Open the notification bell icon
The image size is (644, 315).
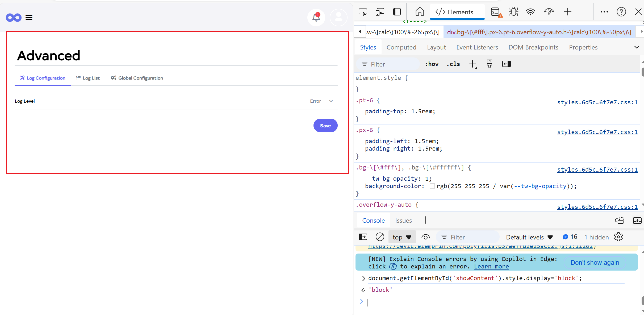pos(316,17)
